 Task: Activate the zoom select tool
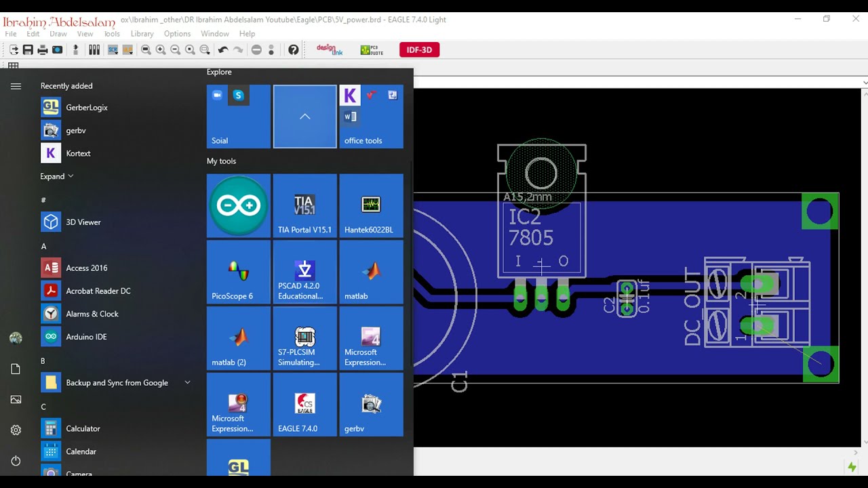(x=205, y=49)
